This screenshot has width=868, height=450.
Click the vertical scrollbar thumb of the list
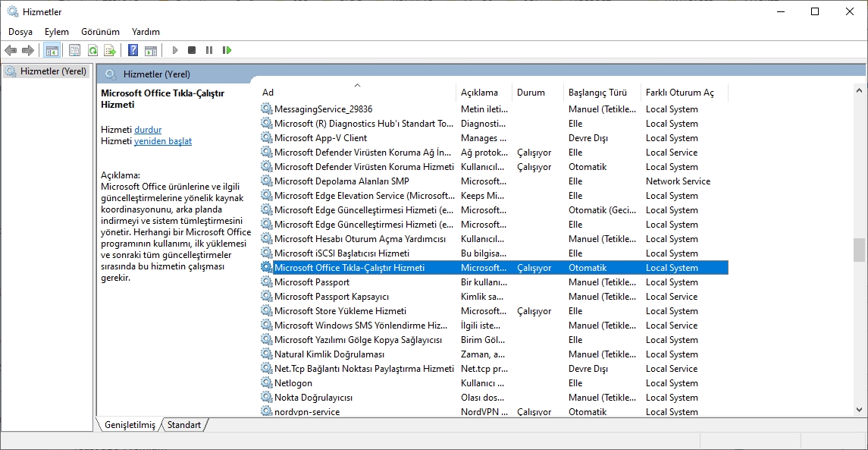[860, 250]
